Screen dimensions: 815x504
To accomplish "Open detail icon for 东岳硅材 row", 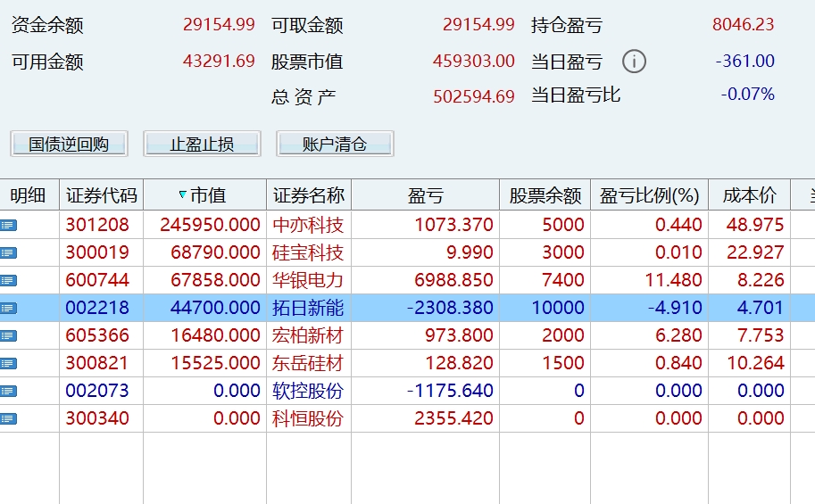I will click(8, 363).
